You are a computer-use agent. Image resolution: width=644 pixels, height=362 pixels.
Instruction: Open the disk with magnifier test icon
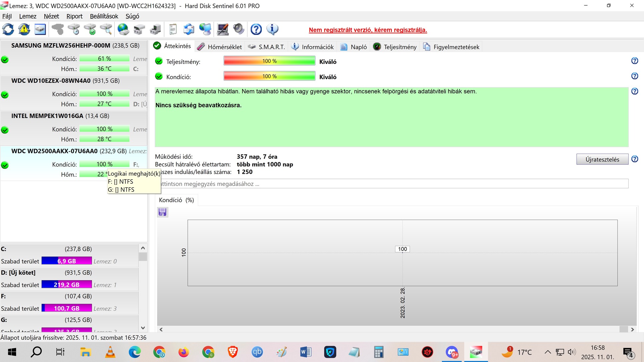pos(106,29)
